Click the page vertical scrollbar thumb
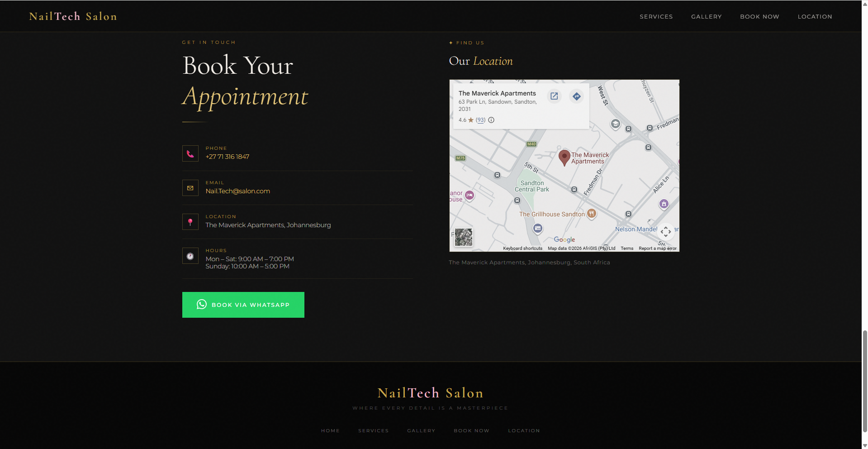 [865, 381]
